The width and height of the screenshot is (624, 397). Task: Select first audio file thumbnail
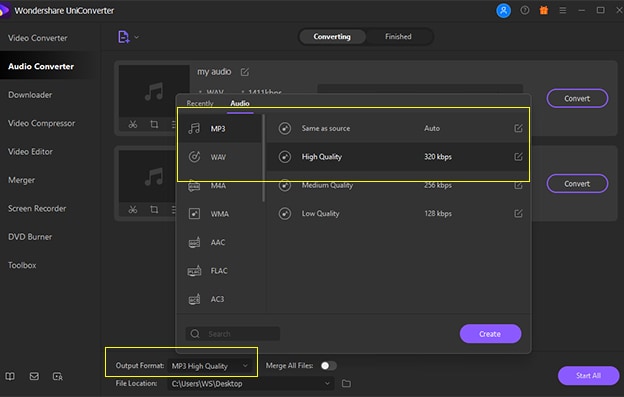(154, 91)
